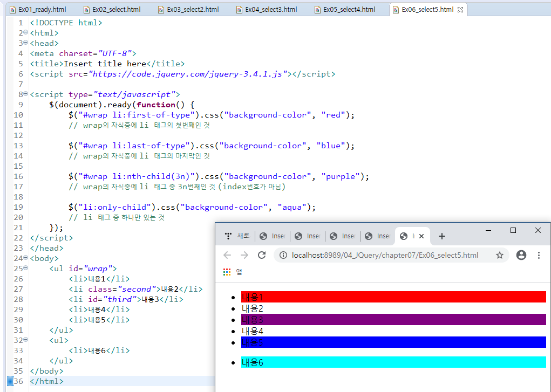Close the Chrome window
Image resolution: width=551 pixels, height=392 pixels.
click(x=538, y=230)
